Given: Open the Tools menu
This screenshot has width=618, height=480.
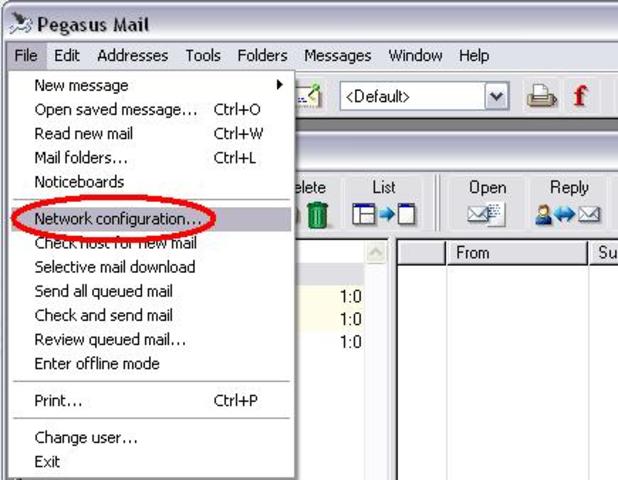Looking at the screenshot, I should click(x=203, y=56).
